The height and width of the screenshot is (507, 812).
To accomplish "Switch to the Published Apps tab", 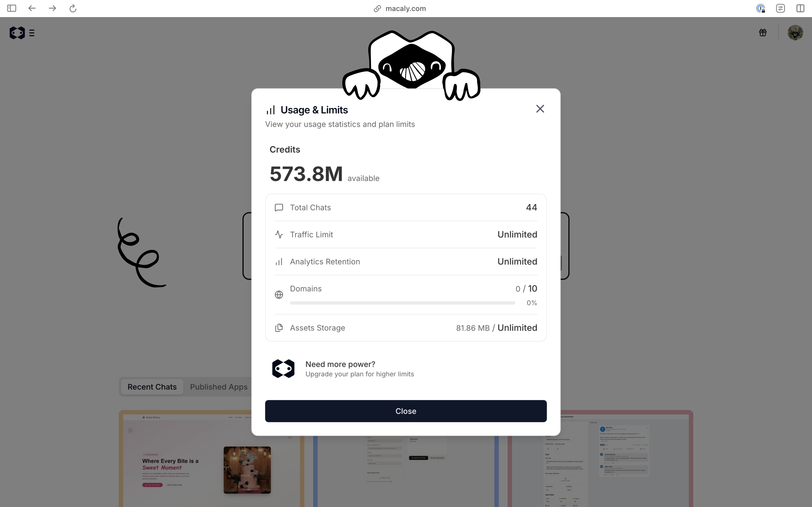I will coord(219,387).
